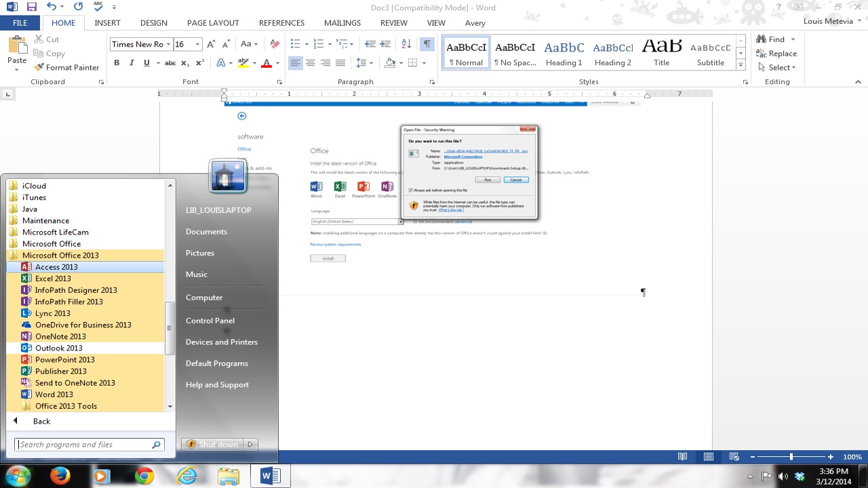Click the zoom in plus button
Viewport: 868px width, 488px height.
pos(831,457)
